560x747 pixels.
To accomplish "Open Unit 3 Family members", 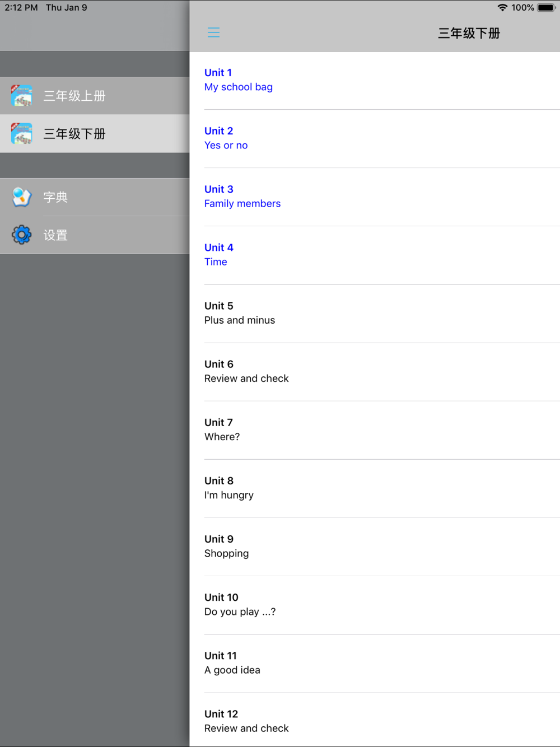I will click(375, 197).
